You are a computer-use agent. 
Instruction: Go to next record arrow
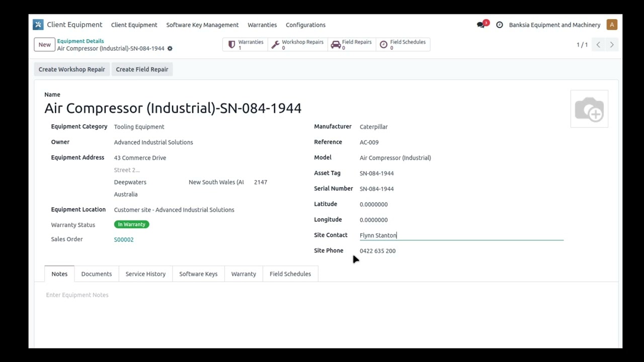point(612,45)
